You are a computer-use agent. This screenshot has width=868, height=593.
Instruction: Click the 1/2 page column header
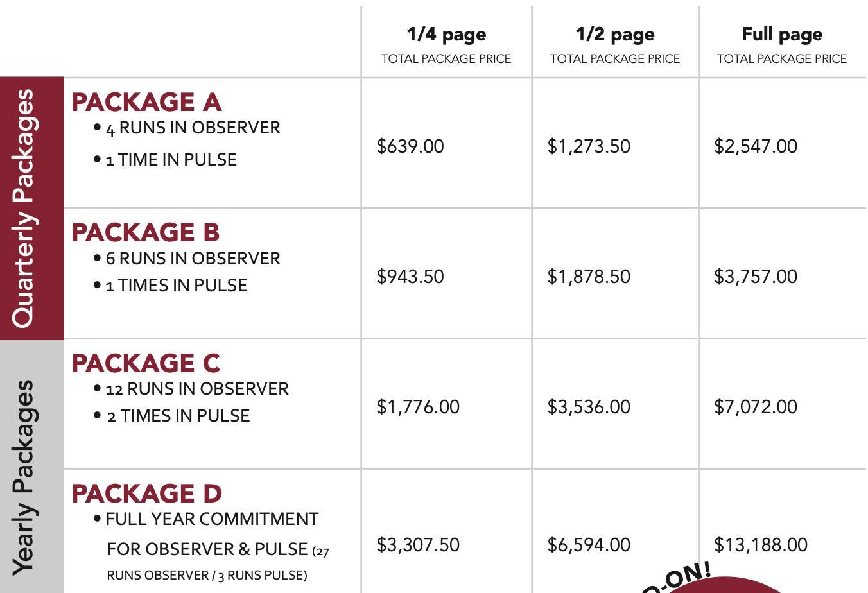pyautogui.click(x=615, y=34)
